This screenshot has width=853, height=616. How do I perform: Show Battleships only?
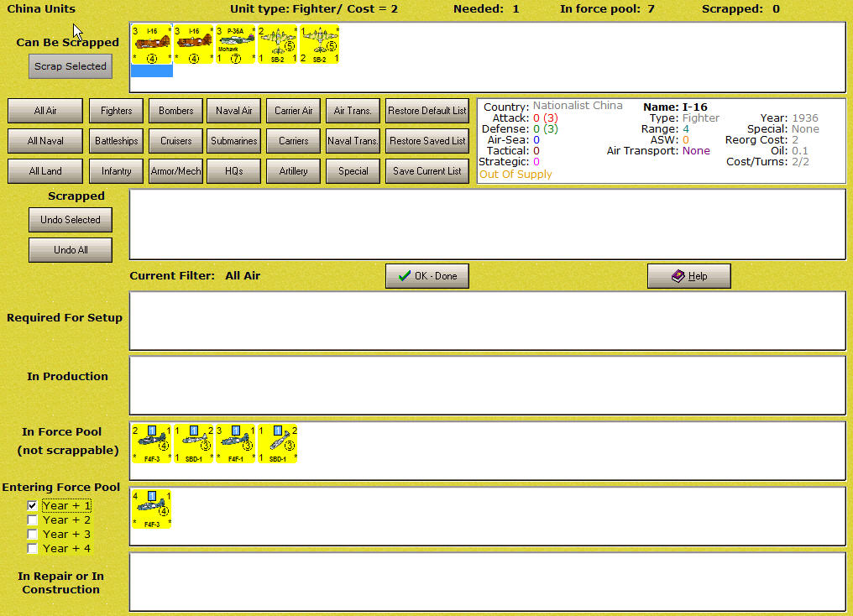117,141
